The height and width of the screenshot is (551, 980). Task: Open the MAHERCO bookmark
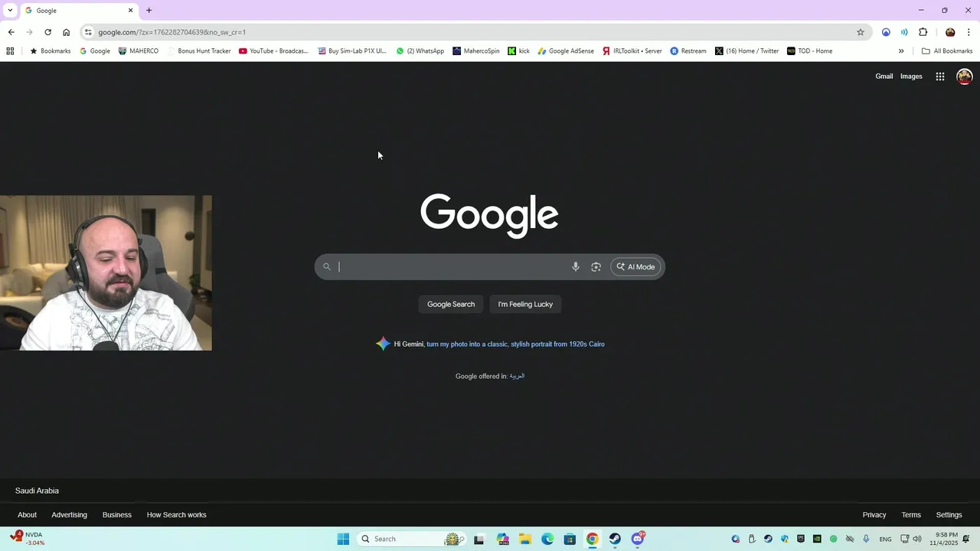pos(139,51)
